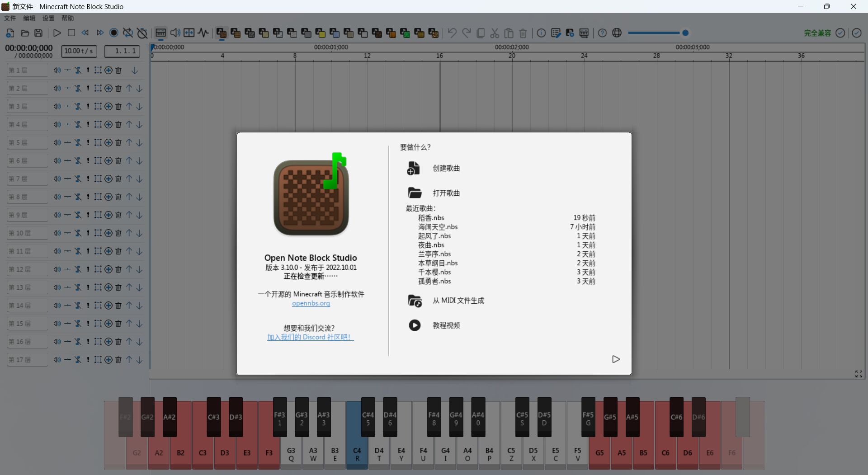Toggle mute note icon on 第 1 层
This screenshot has height=475, width=868.
78,70
